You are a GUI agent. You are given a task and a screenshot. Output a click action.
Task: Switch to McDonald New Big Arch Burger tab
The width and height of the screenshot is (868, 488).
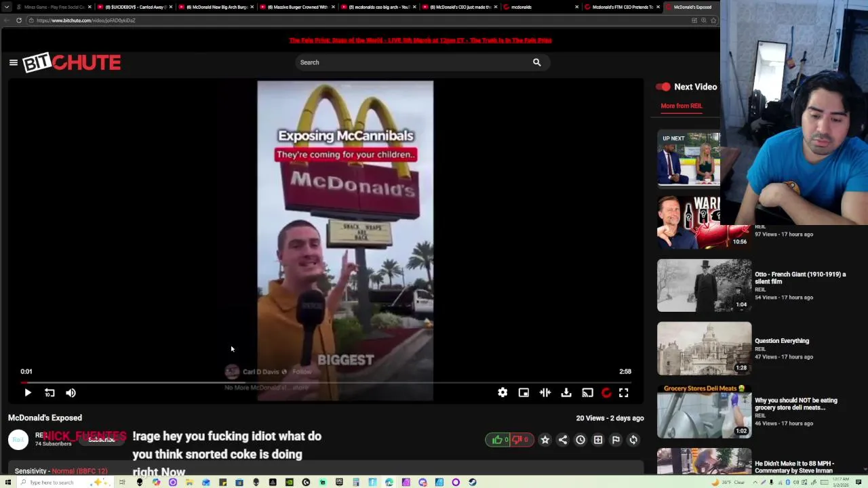click(217, 7)
